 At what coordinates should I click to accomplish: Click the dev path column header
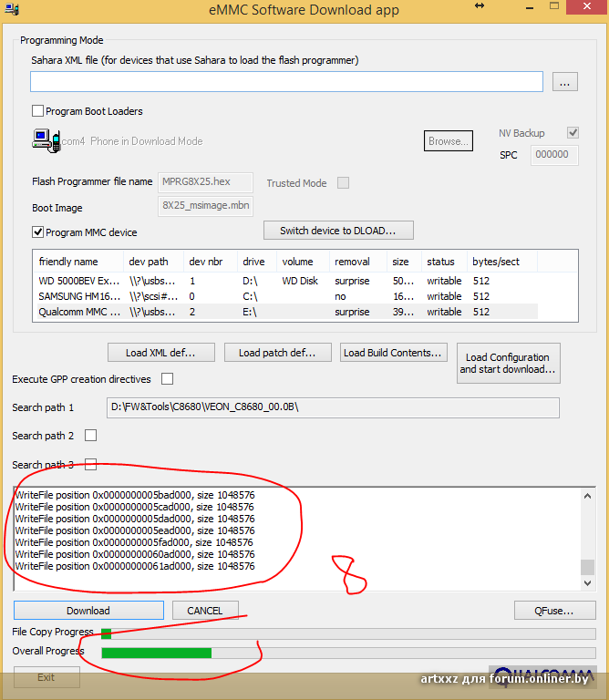click(153, 262)
